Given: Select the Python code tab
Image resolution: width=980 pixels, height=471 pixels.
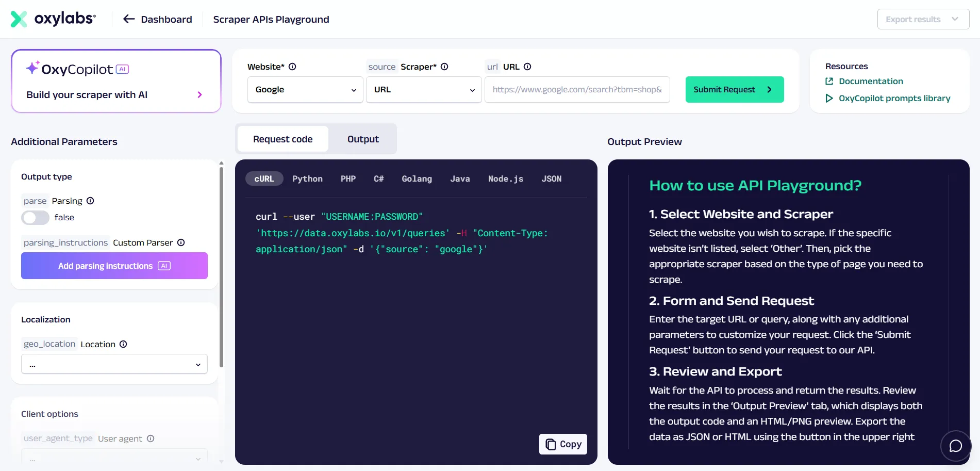Looking at the screenshot, I should pos(307,178).
